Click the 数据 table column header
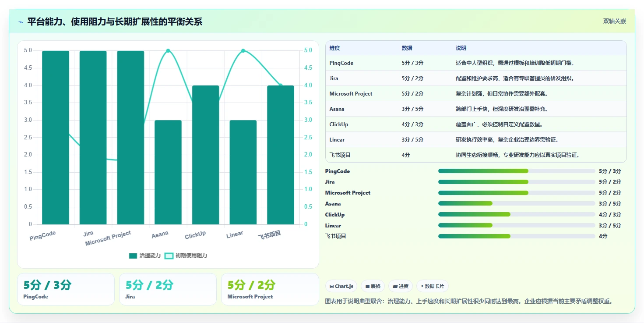This screenshot has height=323, width=644. click(x=407, y=48)
